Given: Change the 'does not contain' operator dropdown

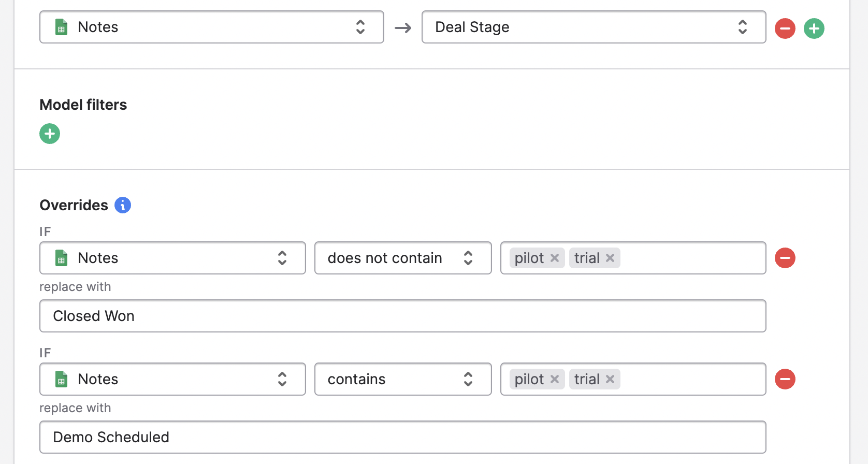Looking at the screenshot, I should [402, 258].
